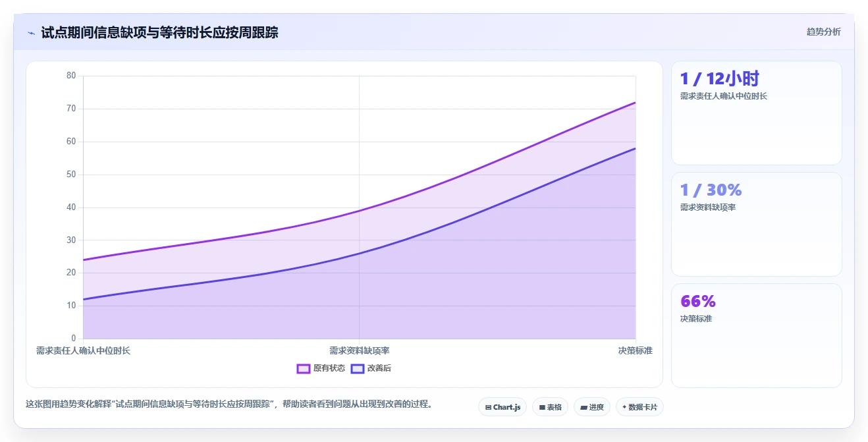Click the lightning icon beside the title
This screenshot has width=868, height=442.
(31, 33)
